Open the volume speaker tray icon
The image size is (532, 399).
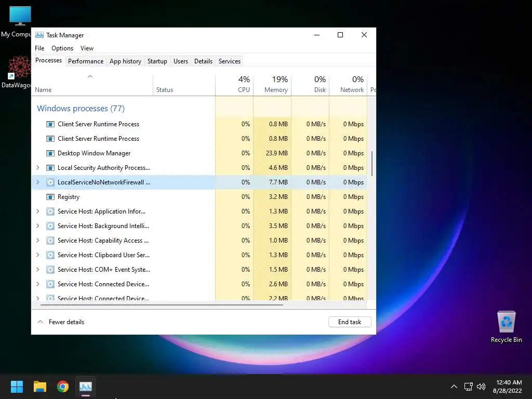coord(481,387)
